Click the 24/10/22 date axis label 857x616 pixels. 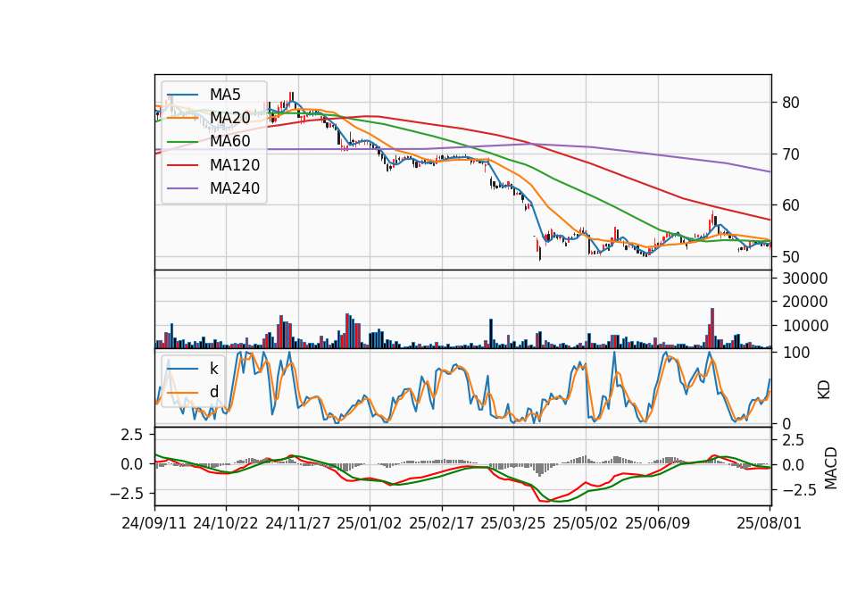(226, 523)
